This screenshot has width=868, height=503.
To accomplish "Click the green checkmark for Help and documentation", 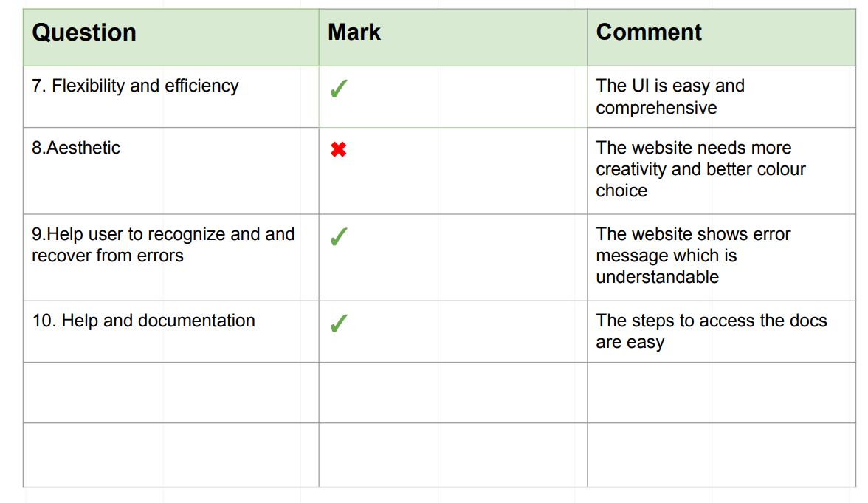I will click(339, 324).
